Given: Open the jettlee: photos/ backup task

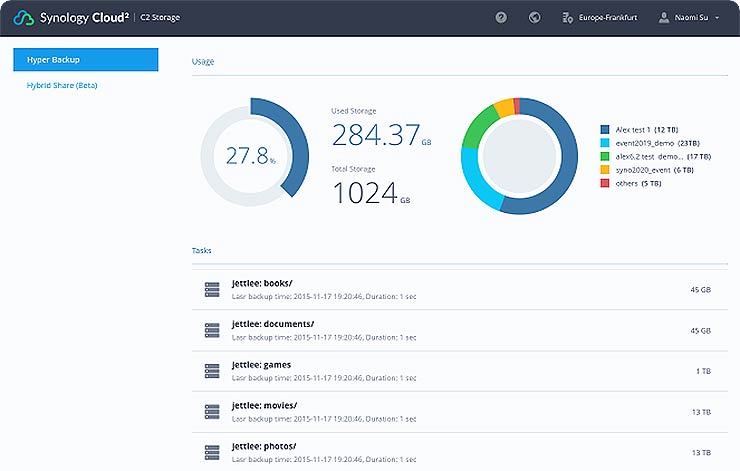Looking at the screenshot, I should pos(263,445).
